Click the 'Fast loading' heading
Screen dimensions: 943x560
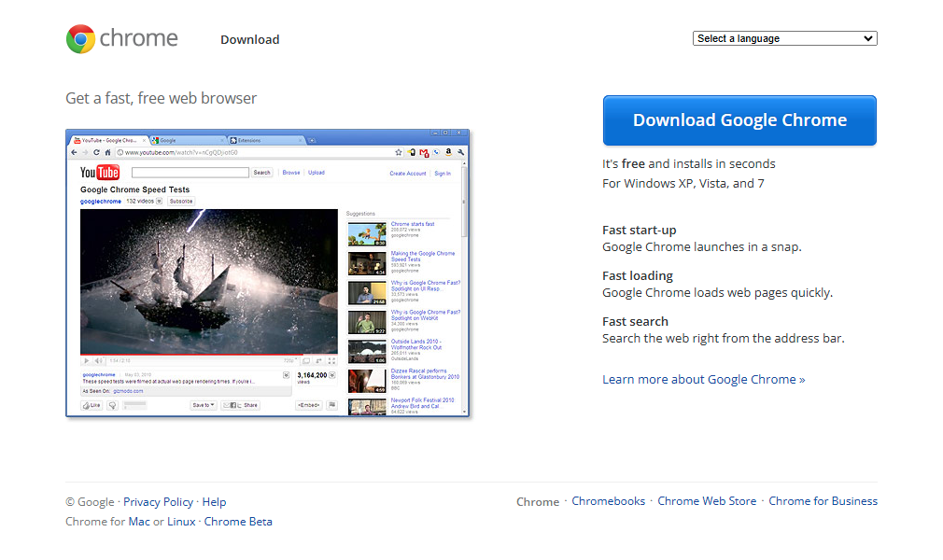638,276
